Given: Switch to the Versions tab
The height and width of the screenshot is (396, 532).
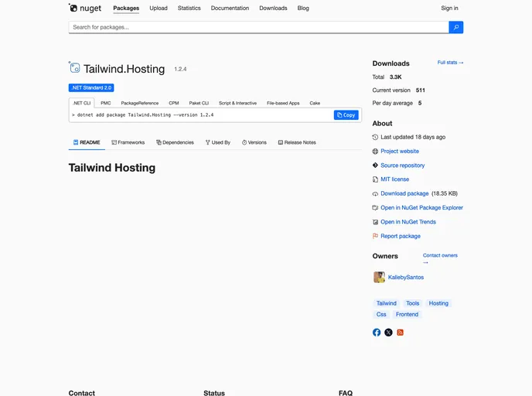Looking at the screenshot, I should click(254, 142).
